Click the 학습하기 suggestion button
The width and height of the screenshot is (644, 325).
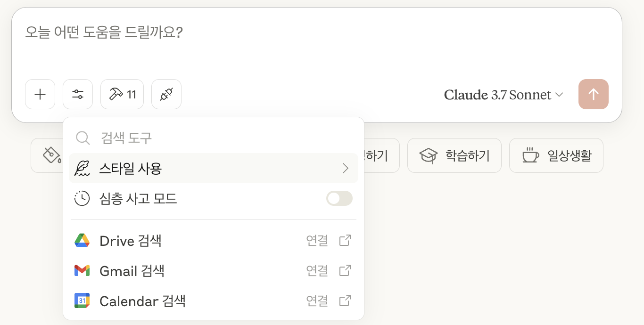point(454,155)
